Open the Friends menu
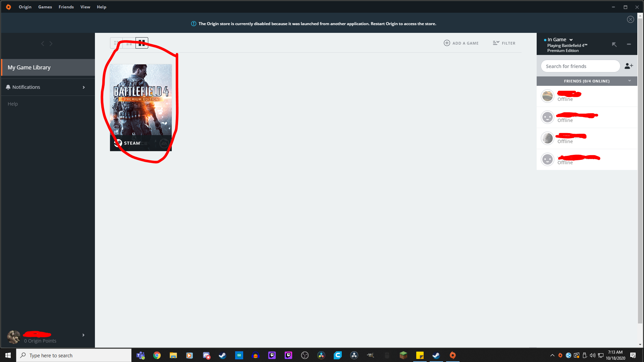The image size is (644, 362). pos(66,7)
